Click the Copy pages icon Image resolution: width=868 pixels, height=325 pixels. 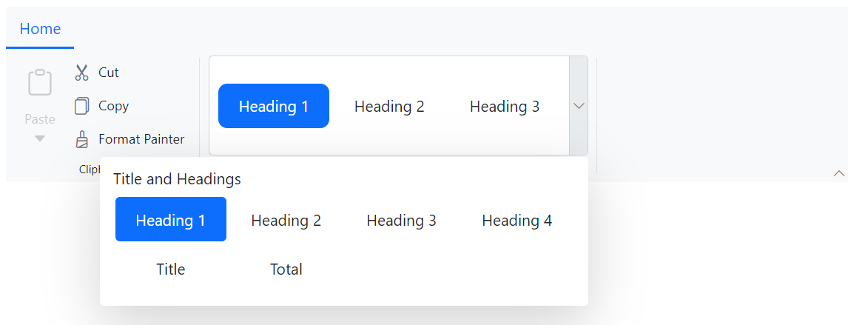(82, 106)
